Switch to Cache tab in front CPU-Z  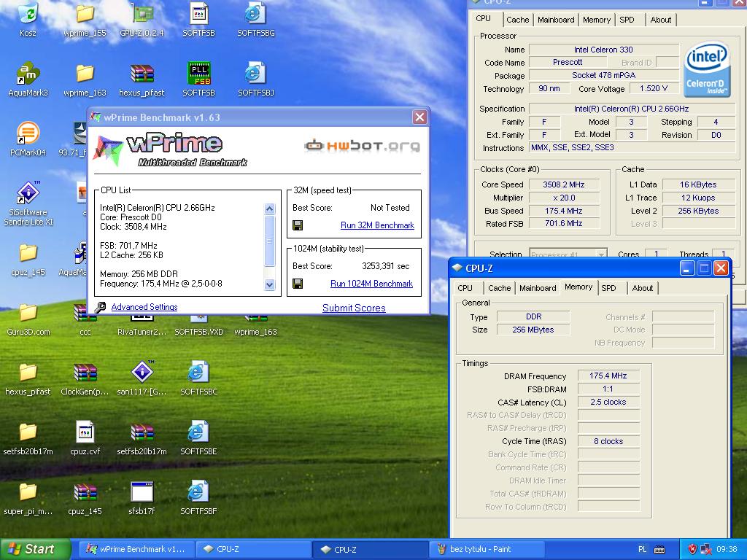[x=499, y=288]
